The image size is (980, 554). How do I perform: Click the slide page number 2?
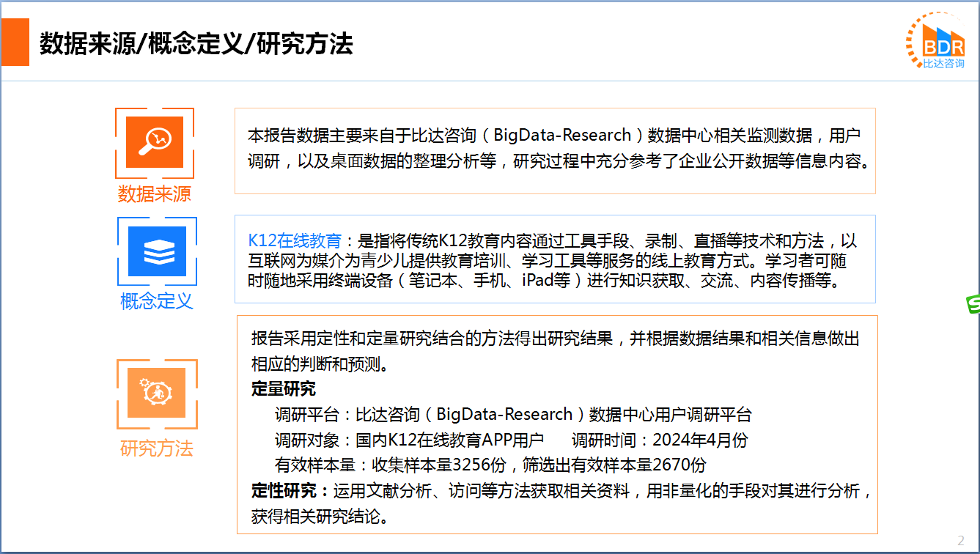point(961,541)
